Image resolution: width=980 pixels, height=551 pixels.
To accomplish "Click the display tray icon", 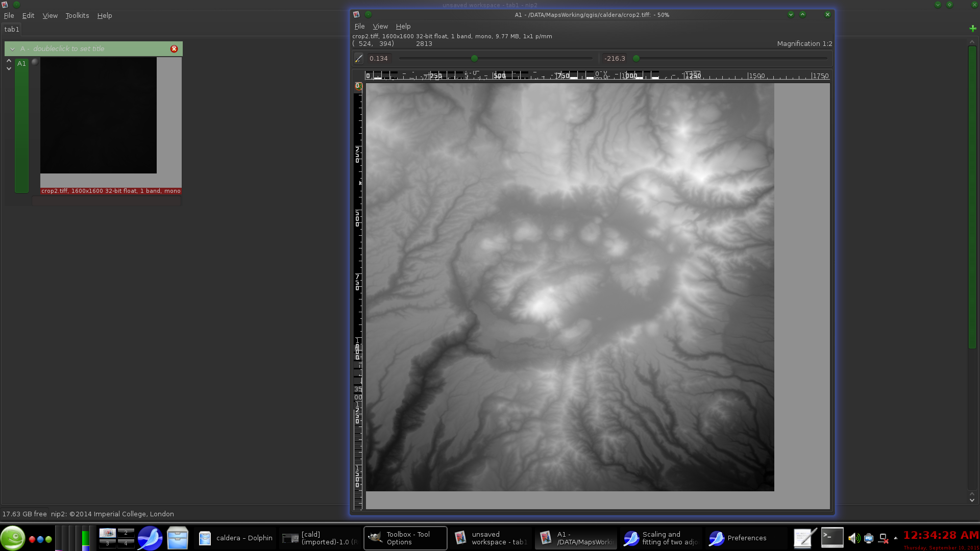I will pos(869,538).
